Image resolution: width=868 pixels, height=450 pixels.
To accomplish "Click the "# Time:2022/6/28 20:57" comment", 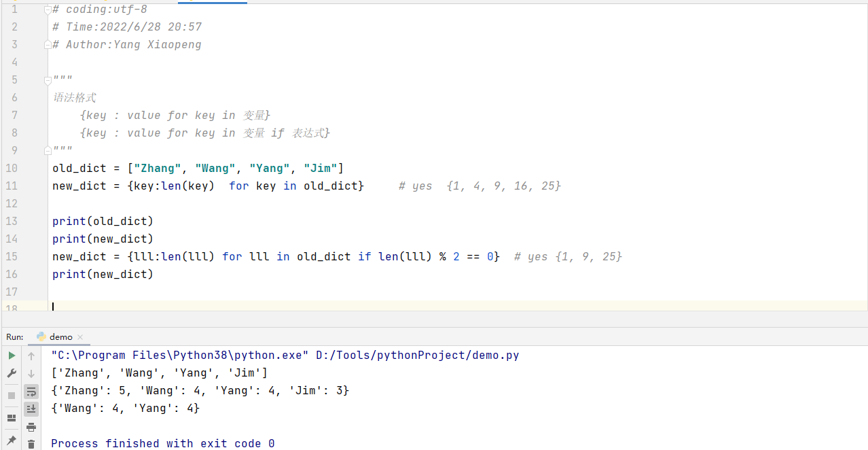I will pyautogui.click(x=127, y=27).
